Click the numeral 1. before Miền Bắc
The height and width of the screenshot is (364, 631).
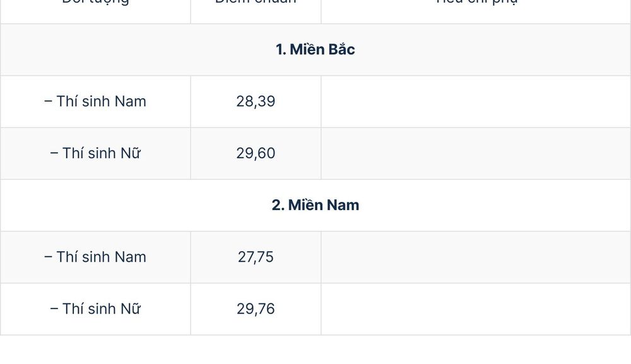(281, 49)
